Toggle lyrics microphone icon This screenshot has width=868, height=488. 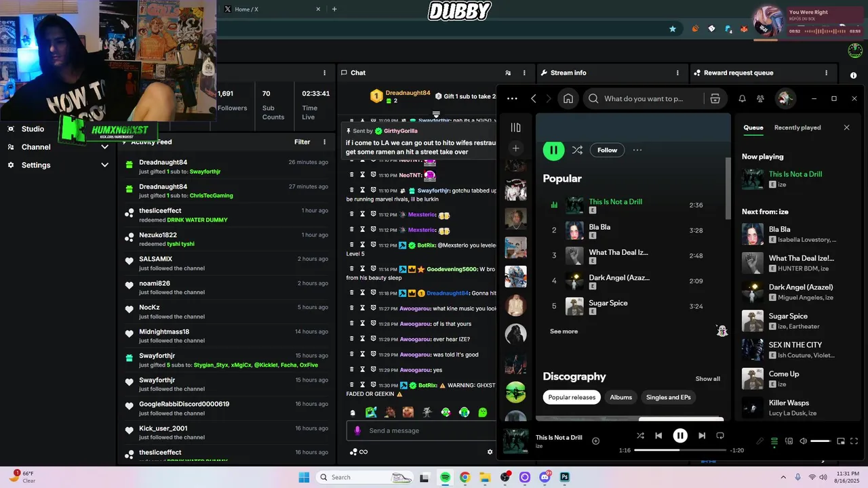[x=759, y=441]
